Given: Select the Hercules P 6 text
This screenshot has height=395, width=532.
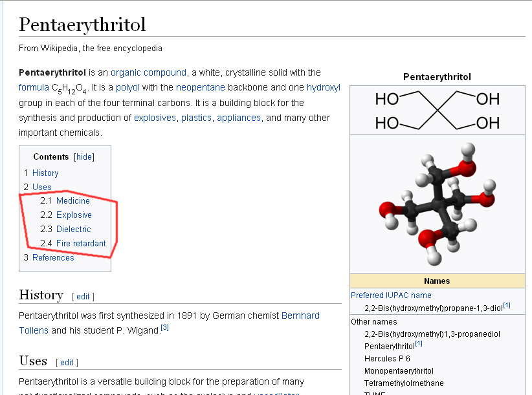Looking at the screenshot, I should (387, 359).
